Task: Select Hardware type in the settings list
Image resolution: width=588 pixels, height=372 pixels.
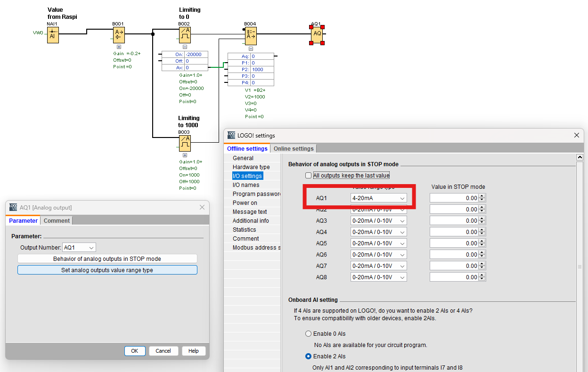Action: tap(251, 167)
